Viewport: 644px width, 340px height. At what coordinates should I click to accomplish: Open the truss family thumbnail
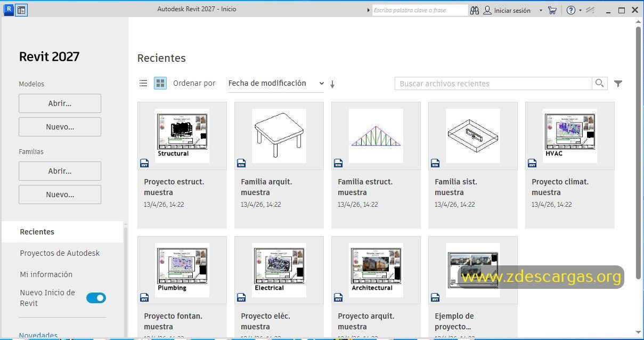click(376, 136)
